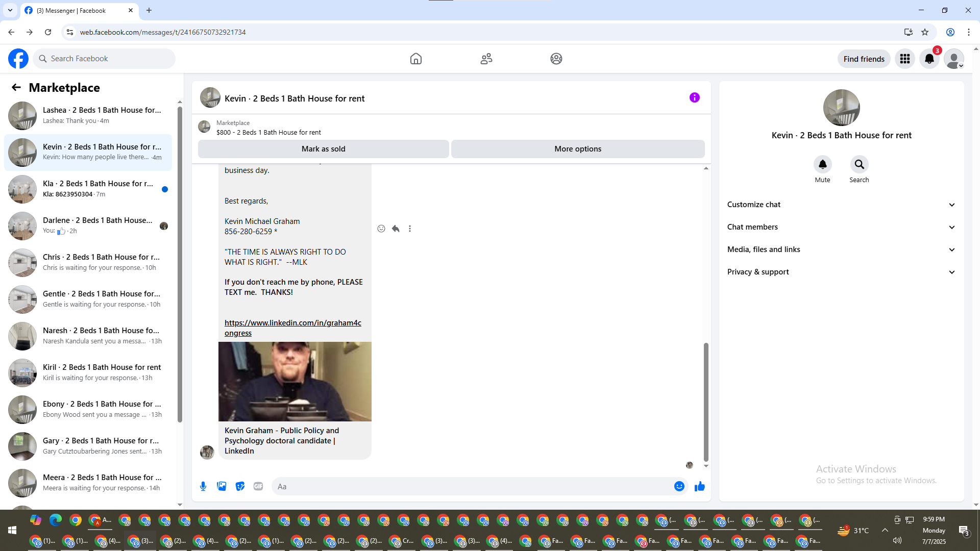Open emoji picker in message field
The image size is (980, 551).
coord(679,486)
